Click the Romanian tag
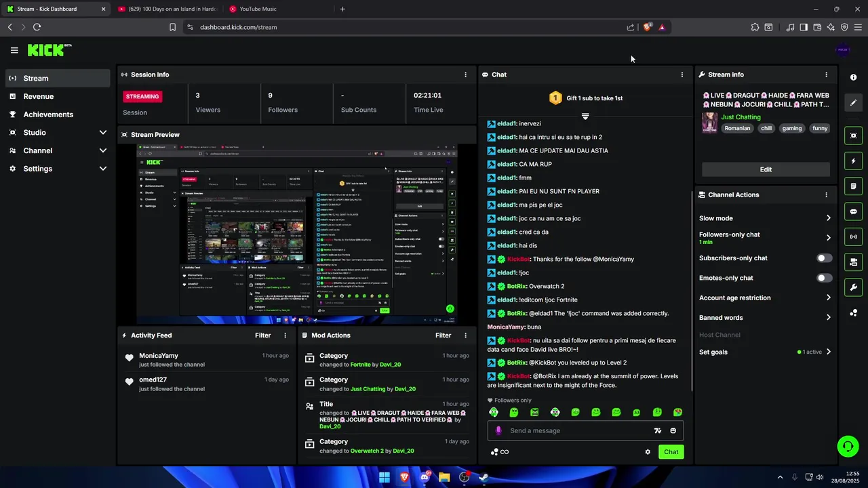 [737, 128]
